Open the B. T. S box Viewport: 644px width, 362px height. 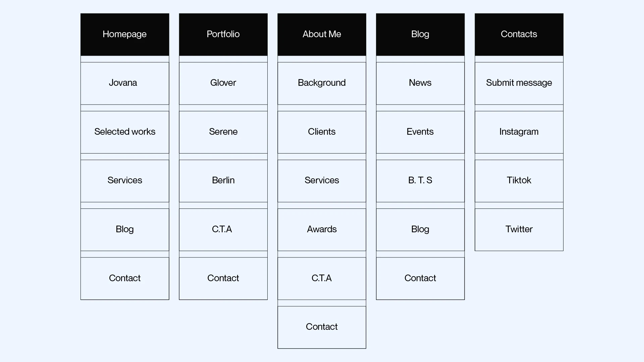[420, 181]
